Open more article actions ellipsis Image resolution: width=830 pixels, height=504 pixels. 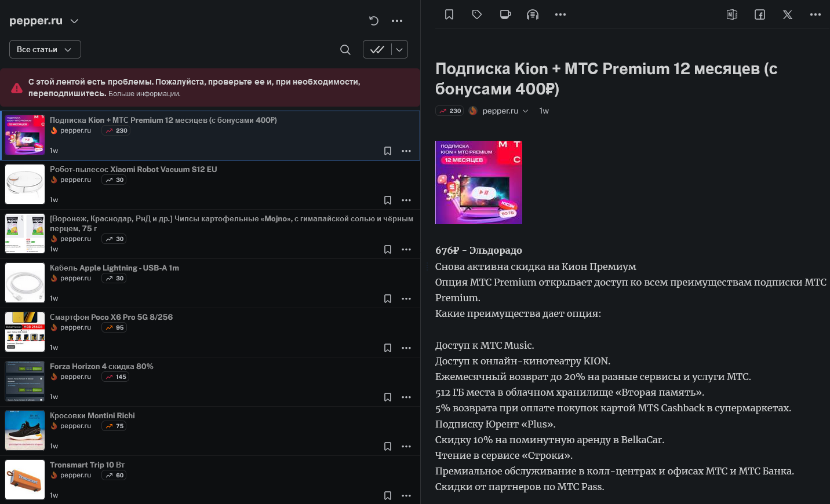point(560,14)
